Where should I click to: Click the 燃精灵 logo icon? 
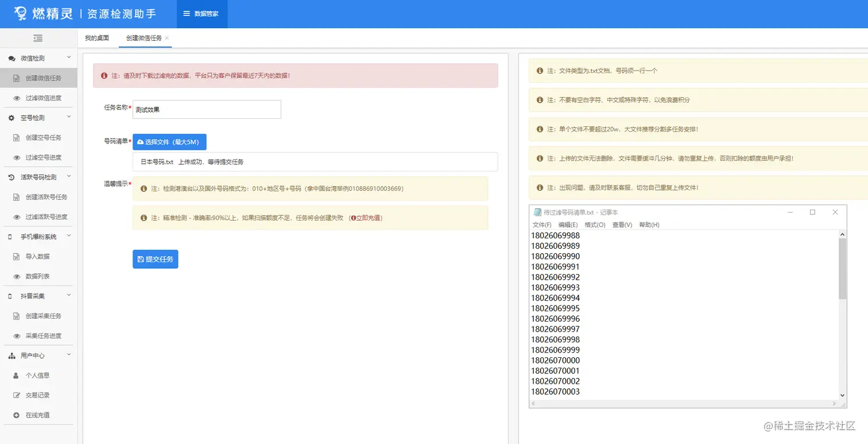click(21, 13)
